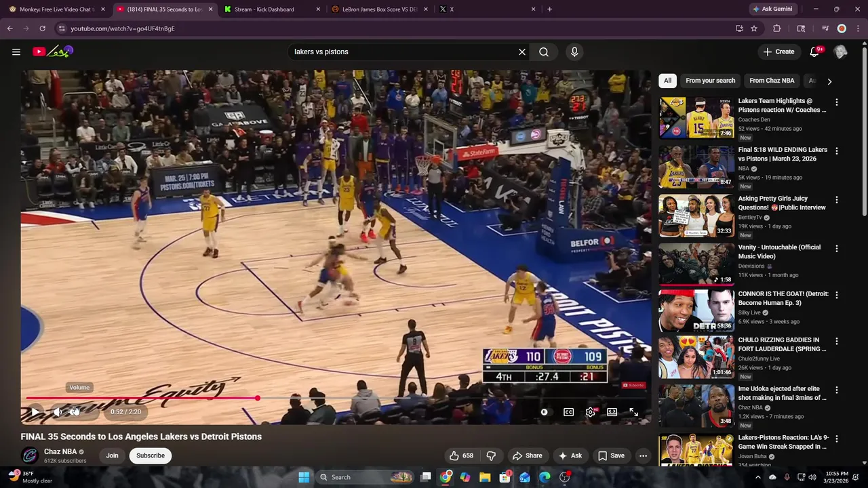
Task: Open Windows Start menu
Action: point(304,477)
